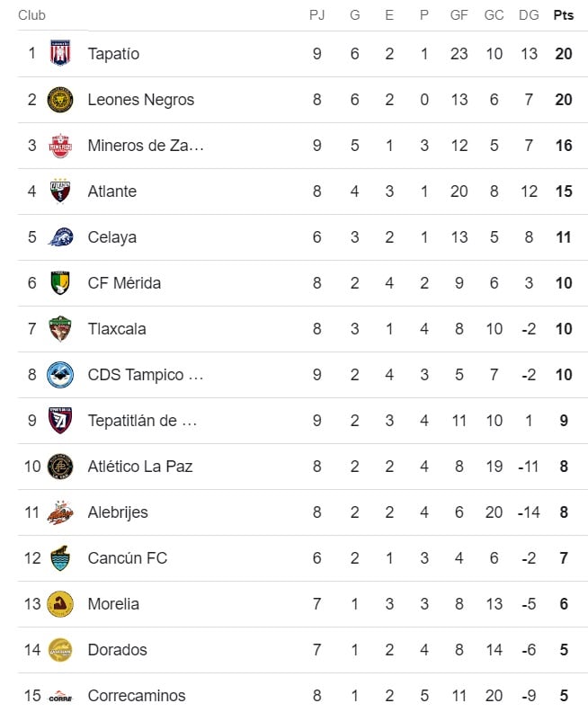
Task: Click the Mineros de Zacatecas crest icon
Action: click(60, 146)
